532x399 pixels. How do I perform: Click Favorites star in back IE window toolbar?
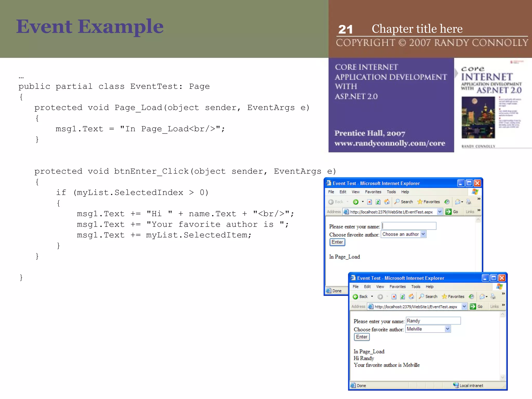tap(420, 202)
